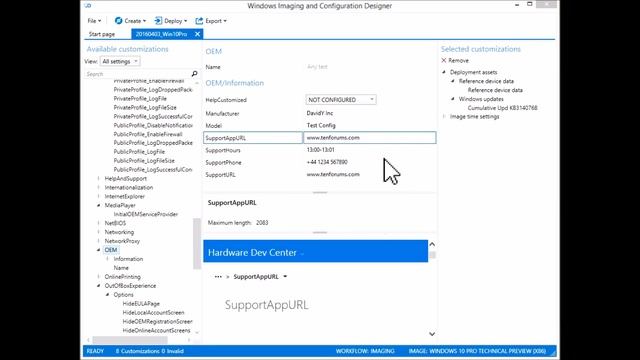Viewport: 640px width, 360px height.
Task: Click the OEM Name text field
Action: pyautogui.click(x=370, y=67)
